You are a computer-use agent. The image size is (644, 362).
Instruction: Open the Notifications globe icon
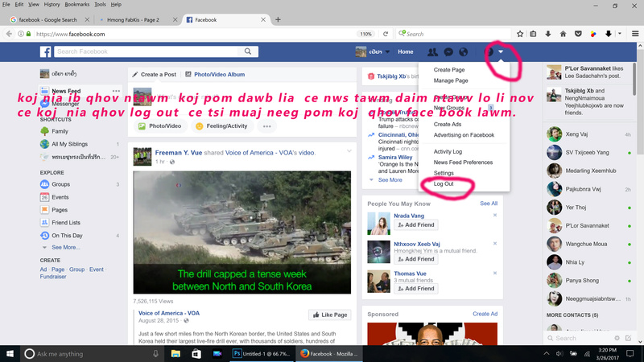tap(464, 51)
